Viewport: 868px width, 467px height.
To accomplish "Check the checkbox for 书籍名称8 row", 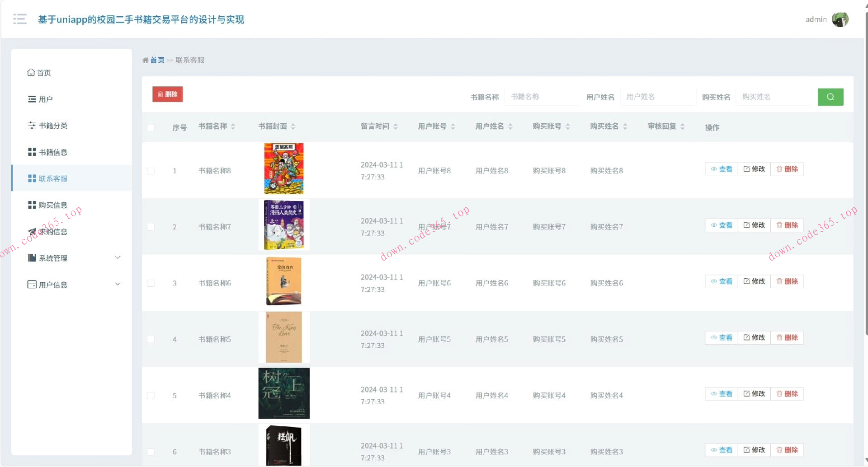I will click(151, 171).
